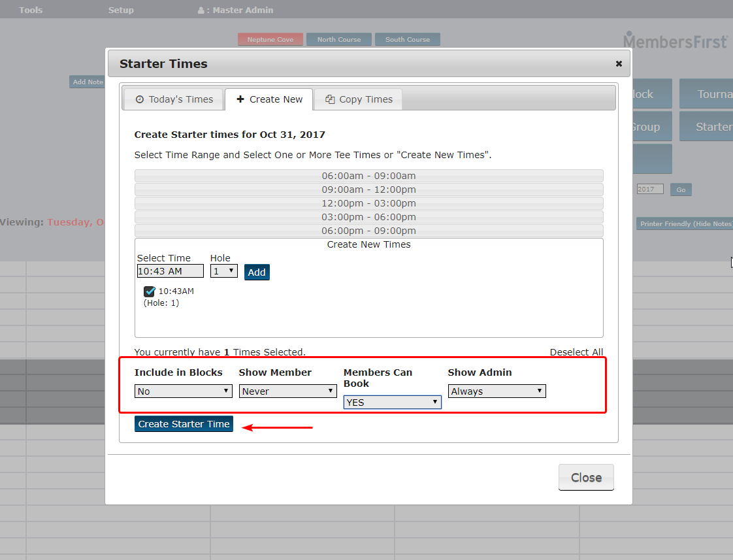Click the copy icon on Copy Times tab
Image resolution: width=733 pixels, height=560 pixels.
click(329, 99)
